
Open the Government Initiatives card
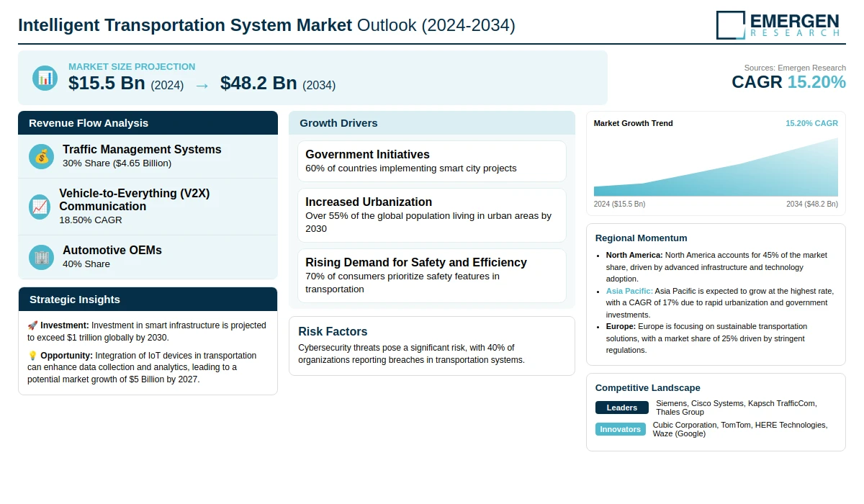click(432, 161)
